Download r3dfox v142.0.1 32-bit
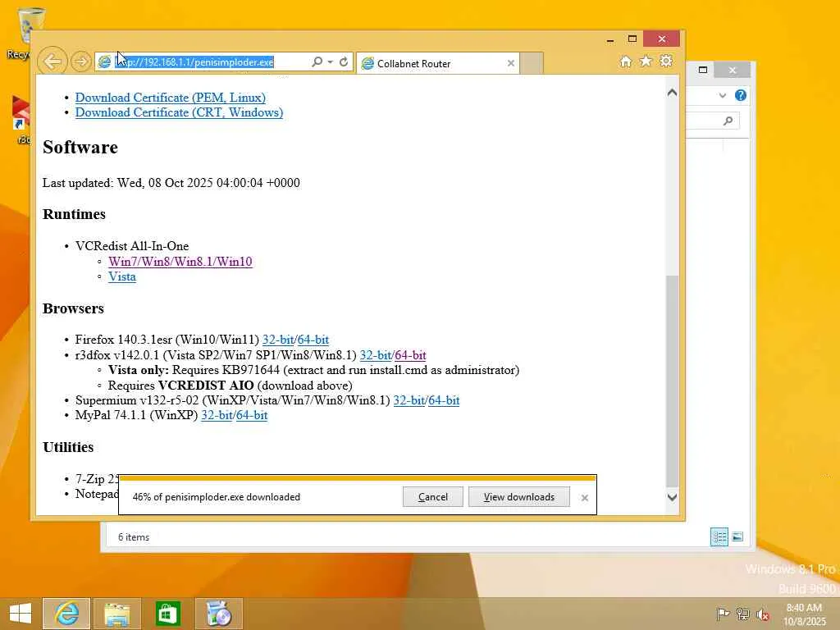The height and width of the screenshot is (630, 840). click(x=376, y=355)
